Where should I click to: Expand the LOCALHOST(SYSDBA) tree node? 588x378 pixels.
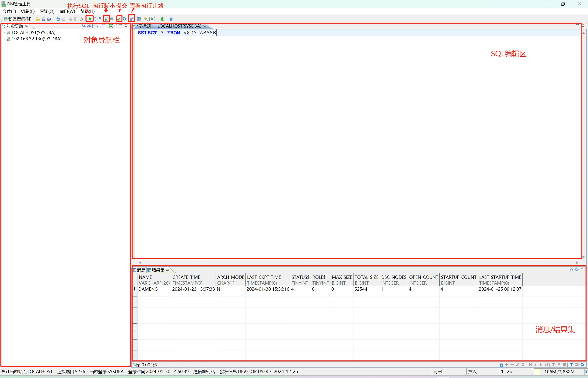4,33
